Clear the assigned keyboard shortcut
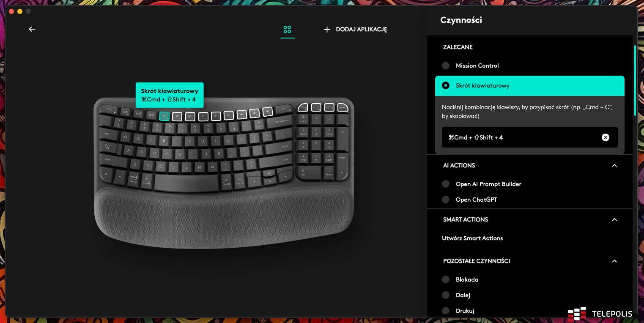This screenshot has height=323, width=644. tap(606, 137)
